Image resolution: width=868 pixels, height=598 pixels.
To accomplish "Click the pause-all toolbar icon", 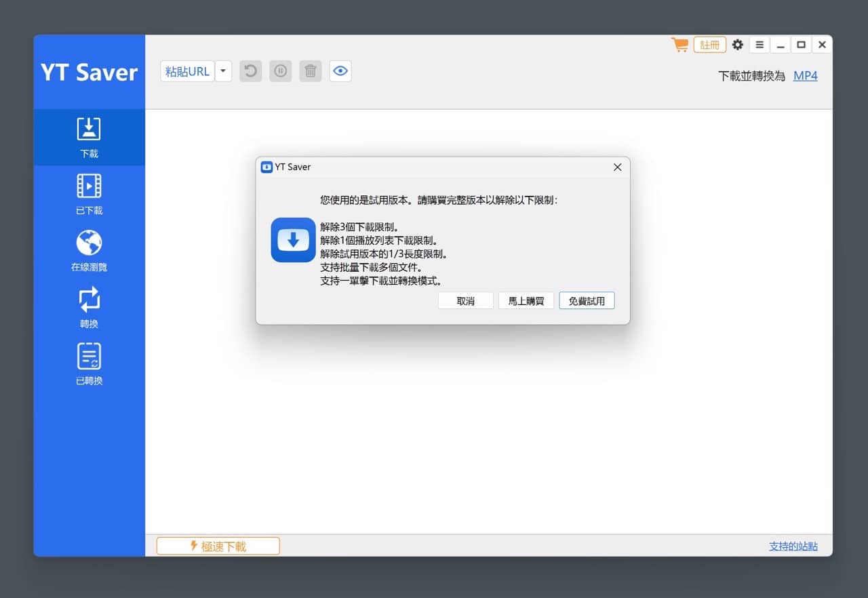I will pyautogui.click(x=281, y=71).
